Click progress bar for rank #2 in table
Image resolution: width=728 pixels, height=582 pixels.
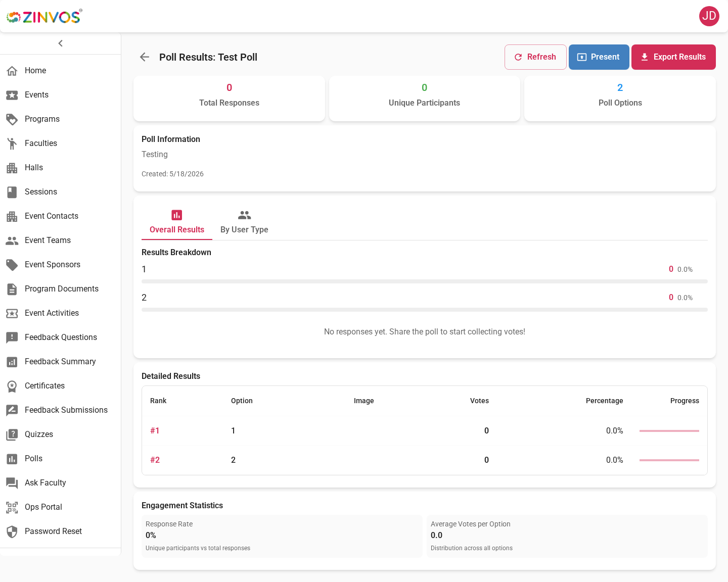click(669, 460)
